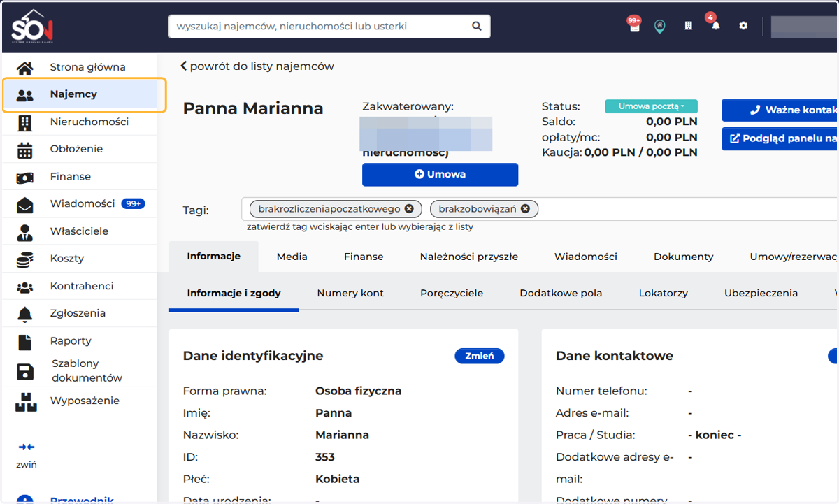Select the Informacje tab
This screenshot has height=504, width=839.
pos(214,256)
